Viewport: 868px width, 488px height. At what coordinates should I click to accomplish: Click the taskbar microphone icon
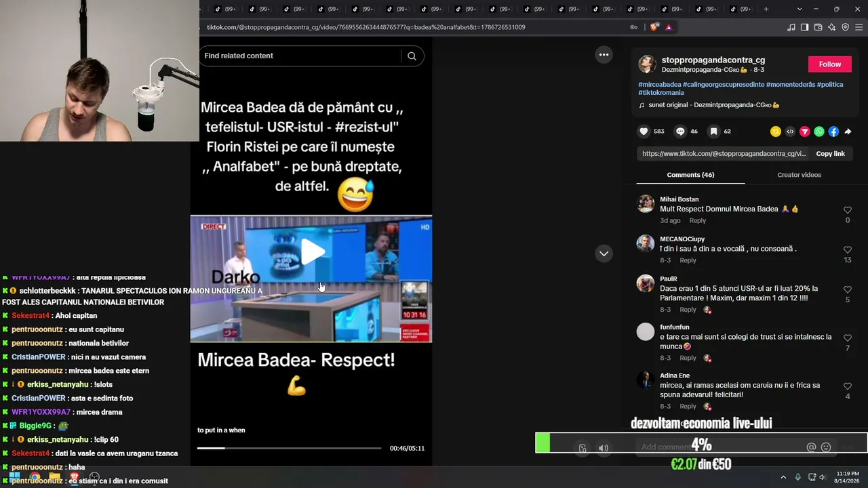797,477
